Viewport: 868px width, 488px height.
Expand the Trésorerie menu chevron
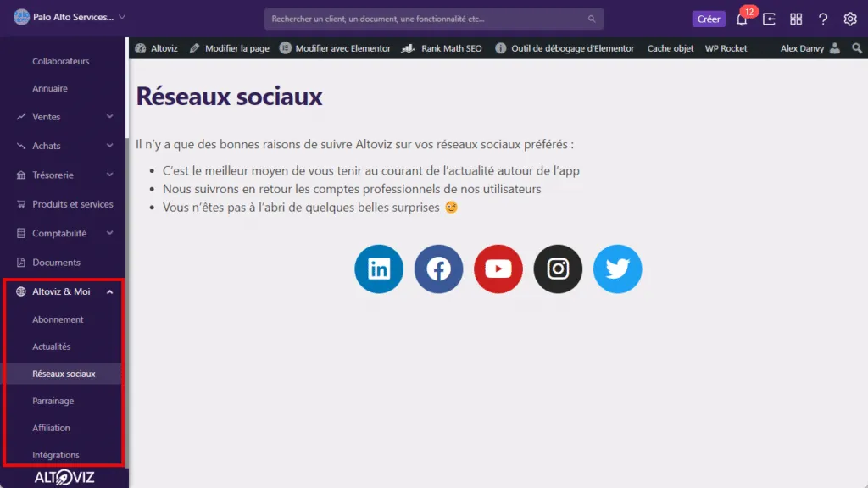109,175
